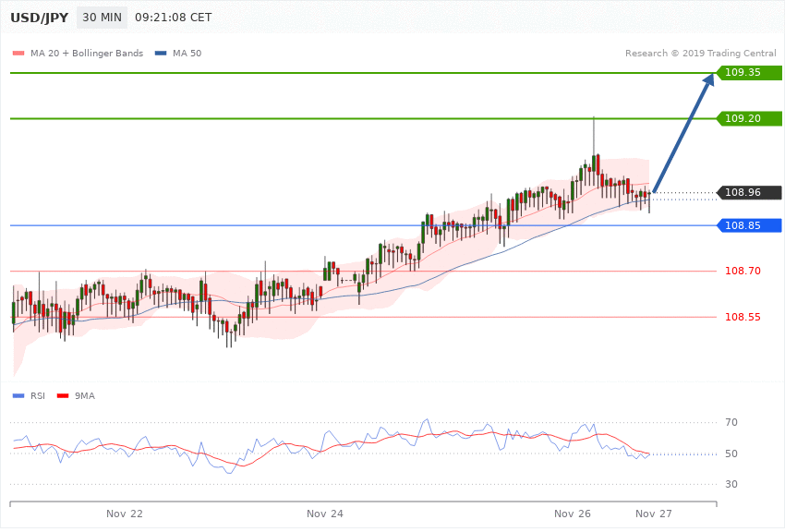Click the RSI blue legend swatch

coord(18,396)
